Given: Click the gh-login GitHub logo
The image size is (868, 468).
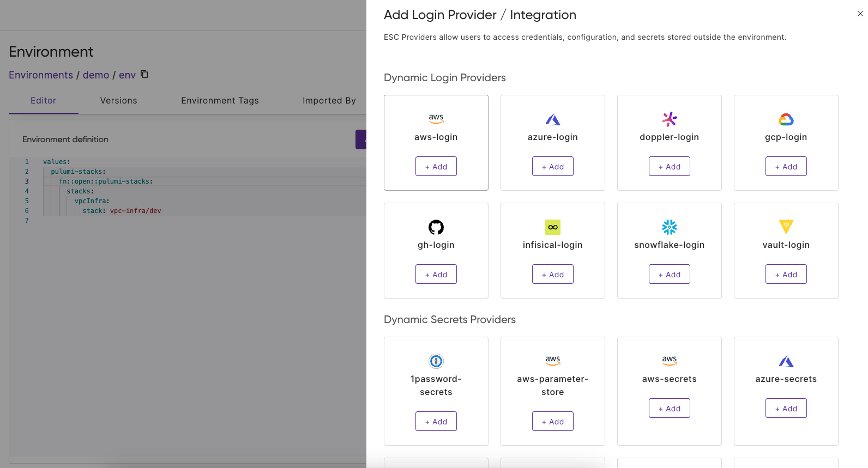Looking at the screenshot, I should (x=436, y=227).
